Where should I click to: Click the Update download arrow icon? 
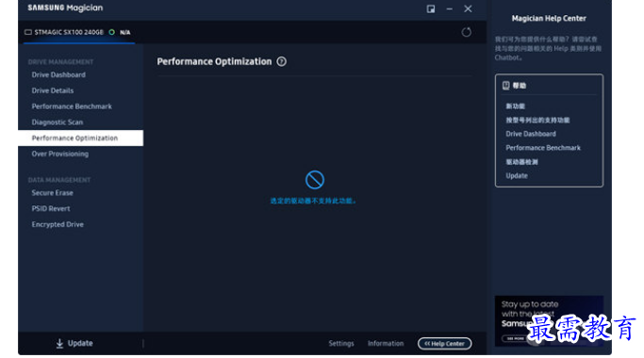(x=59, y=343)
